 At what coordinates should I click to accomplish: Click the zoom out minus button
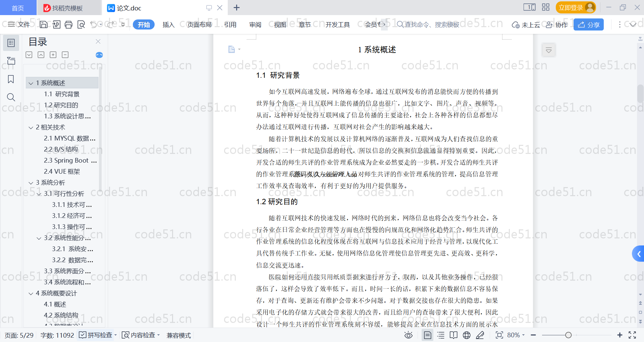(533, 335)
